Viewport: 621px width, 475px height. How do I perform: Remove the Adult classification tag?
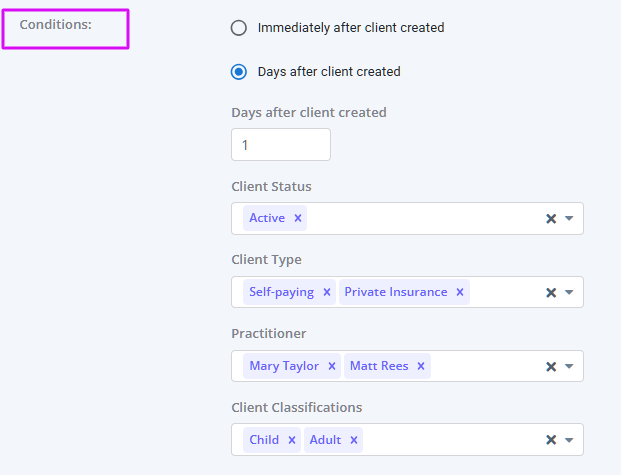354,440
